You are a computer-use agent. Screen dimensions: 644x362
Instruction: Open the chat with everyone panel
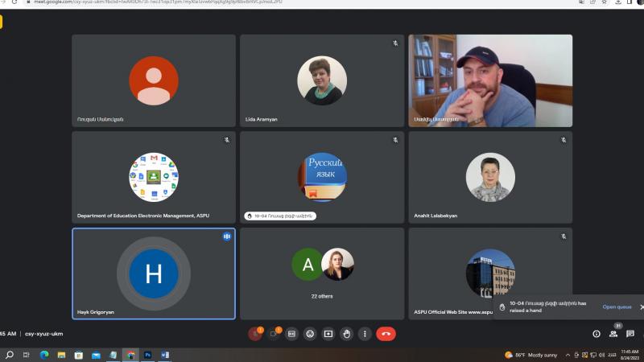630,334
